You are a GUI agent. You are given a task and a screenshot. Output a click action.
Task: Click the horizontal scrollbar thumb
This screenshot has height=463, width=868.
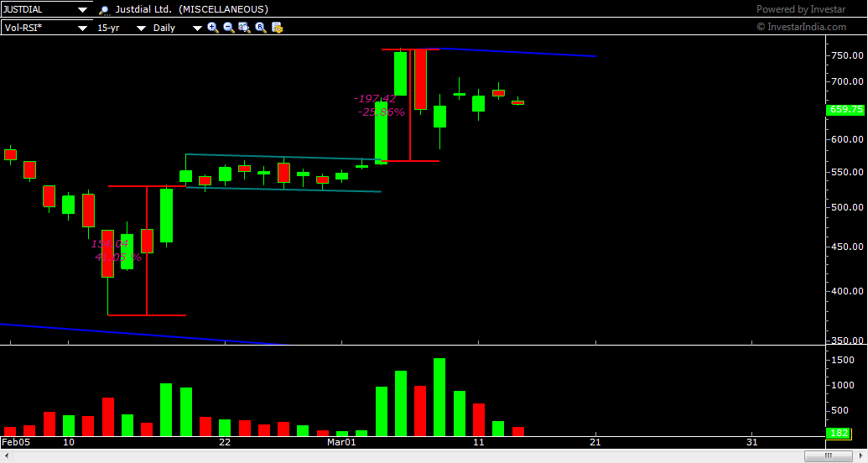pos(828,455)
